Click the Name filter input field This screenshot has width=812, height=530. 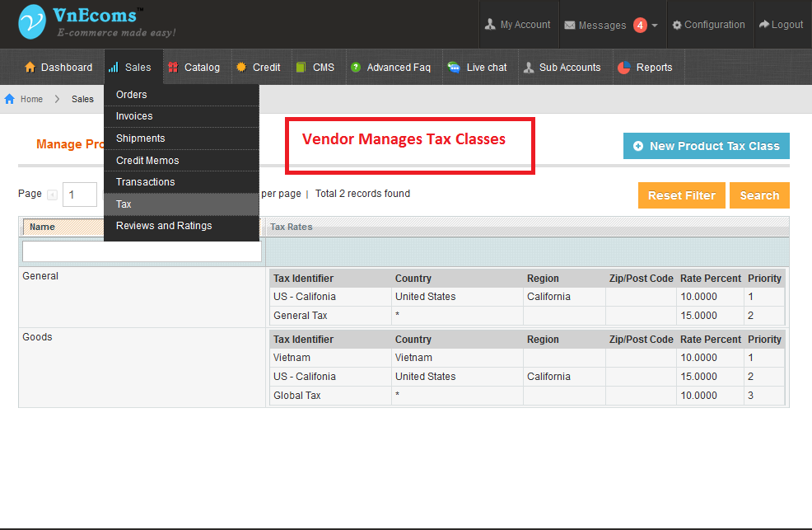[140, 249]
